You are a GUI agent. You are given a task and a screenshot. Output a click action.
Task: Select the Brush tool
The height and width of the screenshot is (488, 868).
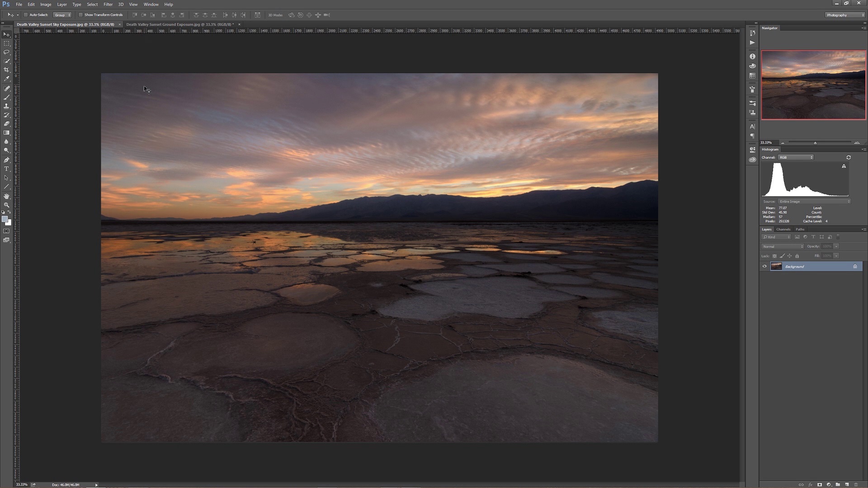6,98
